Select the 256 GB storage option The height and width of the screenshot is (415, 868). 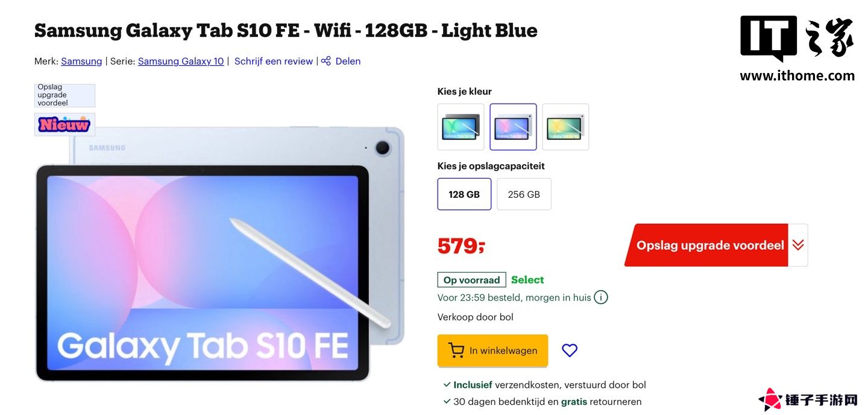coord(524,194)
